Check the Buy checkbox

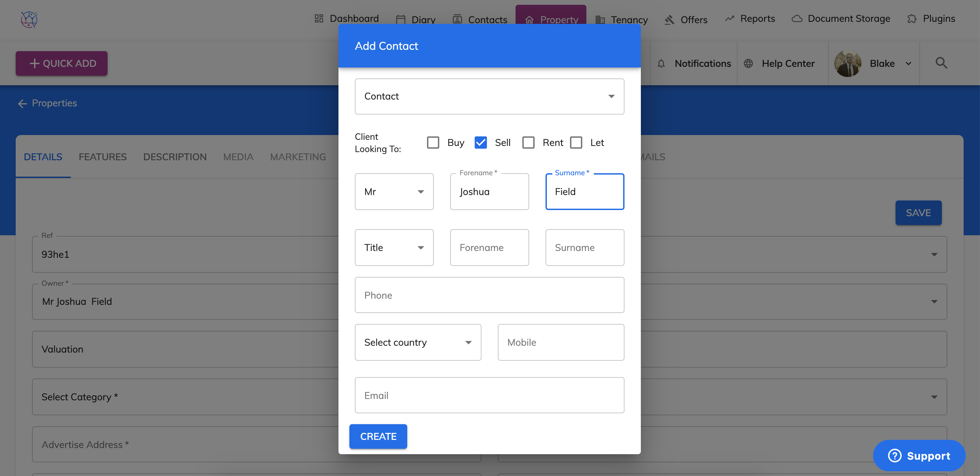point(433,143)
